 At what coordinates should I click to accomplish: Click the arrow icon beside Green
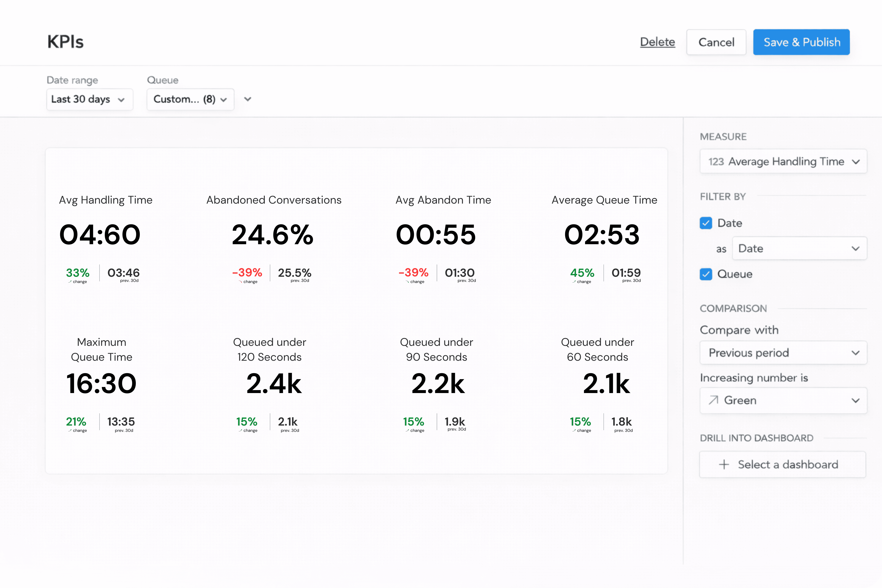713,400
